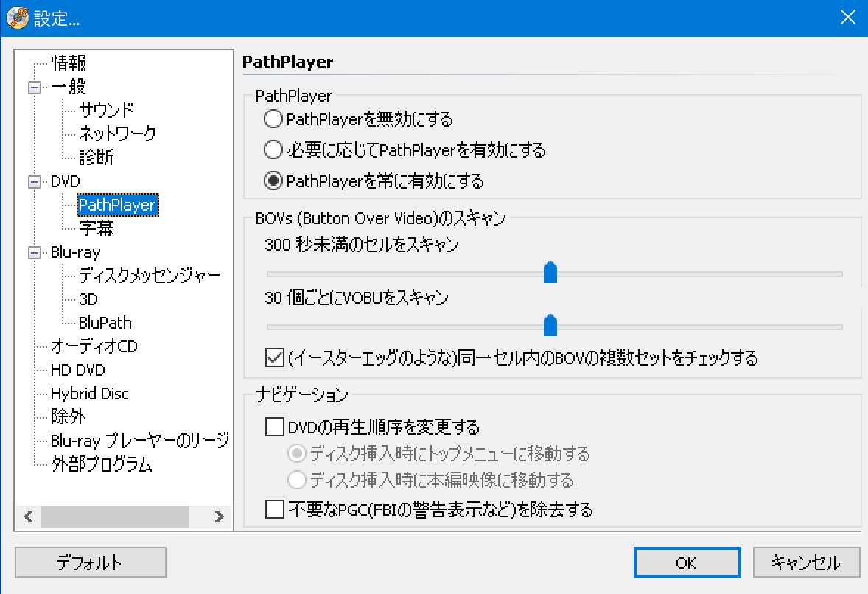The height and width of the screenshot is (594, 868).
Task: Select the PathPlayer tree item
Action: coord(117,205)
